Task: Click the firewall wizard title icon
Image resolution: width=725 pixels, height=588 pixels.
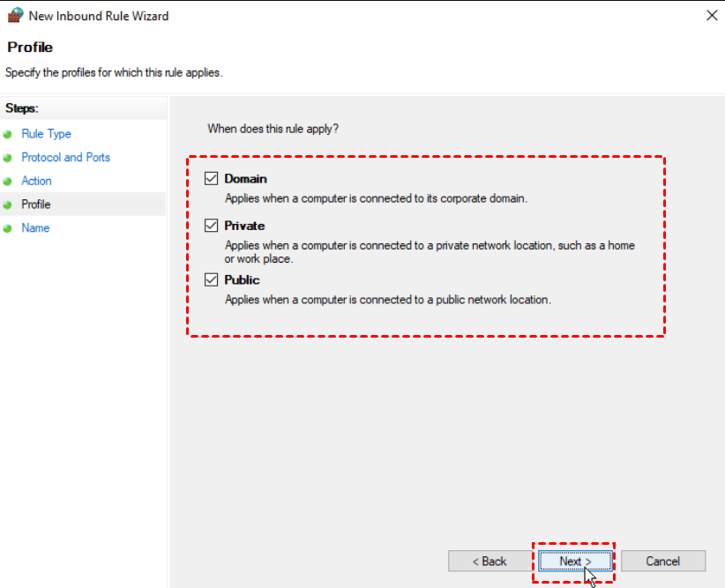Action: (x=15, y=15)
